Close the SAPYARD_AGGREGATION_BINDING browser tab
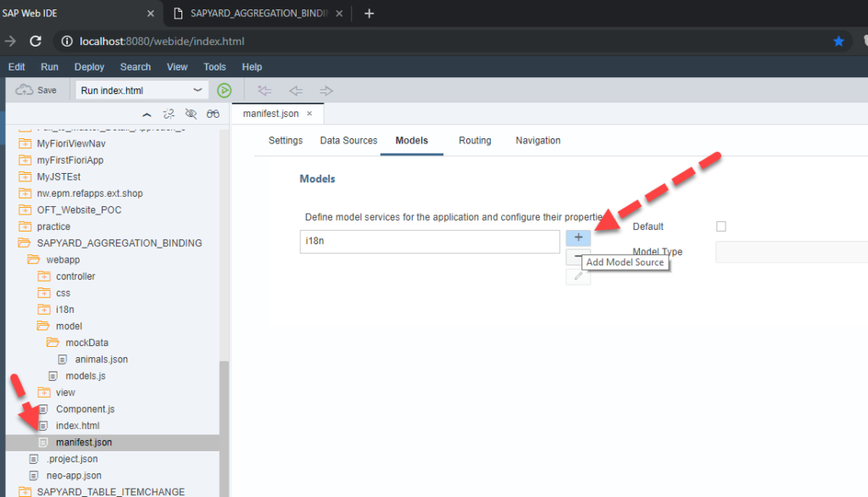 click(x=339, y=14)
